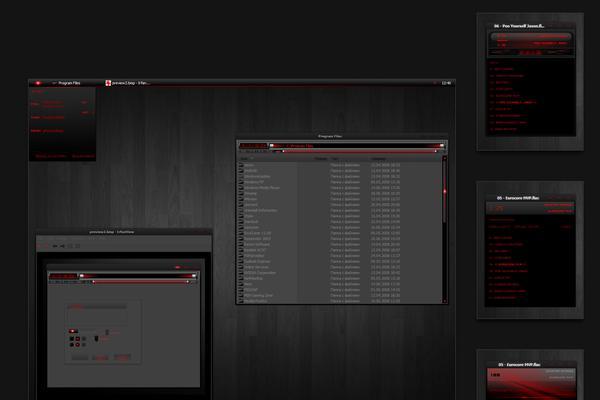
Task: Click the IrfanView icon in the taskbar
Action: [x=107, y=82]
